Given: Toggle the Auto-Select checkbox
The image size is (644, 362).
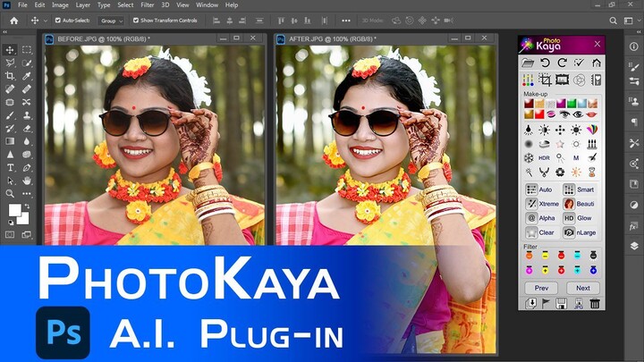Looking at the screenshot, I should [x=58, y=20].
